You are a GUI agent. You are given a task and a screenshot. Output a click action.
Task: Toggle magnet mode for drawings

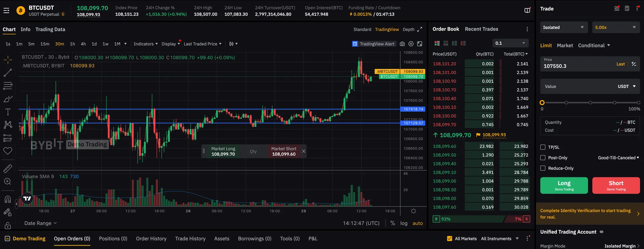(x=8, y=199)
